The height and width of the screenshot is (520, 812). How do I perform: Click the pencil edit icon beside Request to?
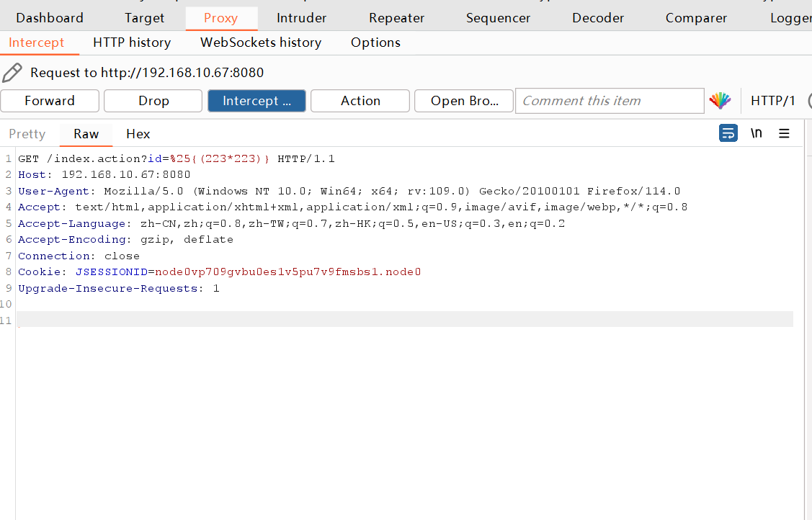tap(12, 73)
